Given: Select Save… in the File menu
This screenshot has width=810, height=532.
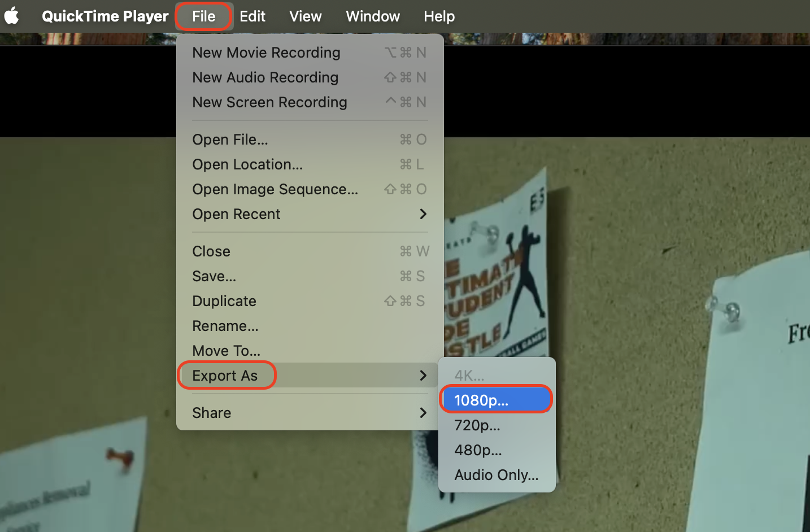Looking at the screenshot, I should (310, 276).
